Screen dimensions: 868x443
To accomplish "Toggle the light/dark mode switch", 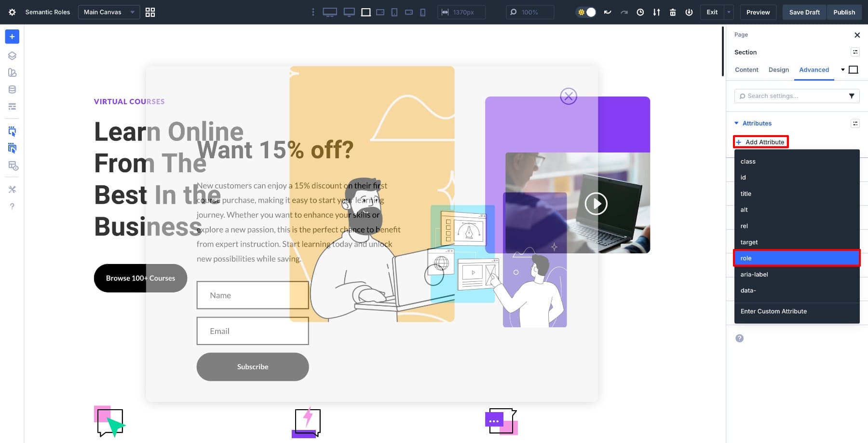I will point(586,12).
